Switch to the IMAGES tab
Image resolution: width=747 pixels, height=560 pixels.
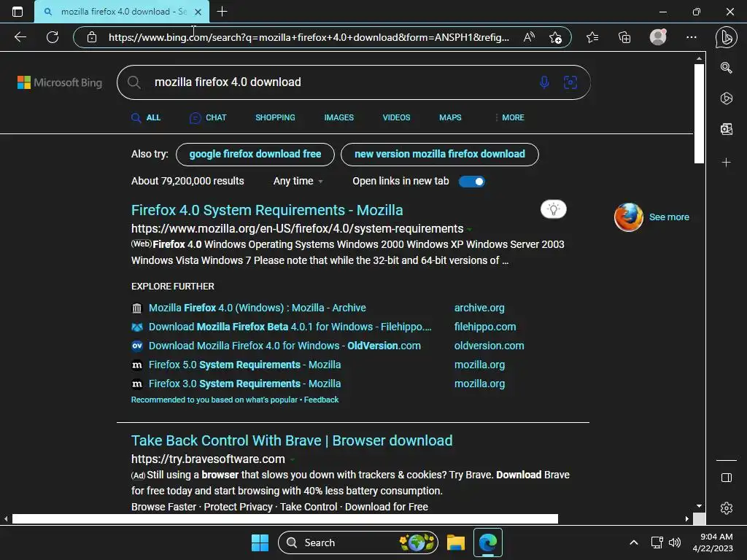pos(338,117)
